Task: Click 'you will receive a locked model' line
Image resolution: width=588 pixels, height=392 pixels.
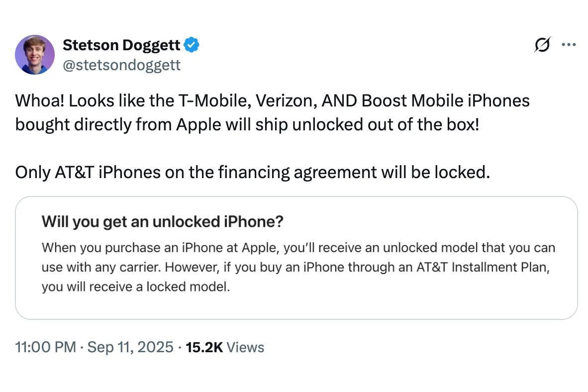Action: (x=135, y=287)
